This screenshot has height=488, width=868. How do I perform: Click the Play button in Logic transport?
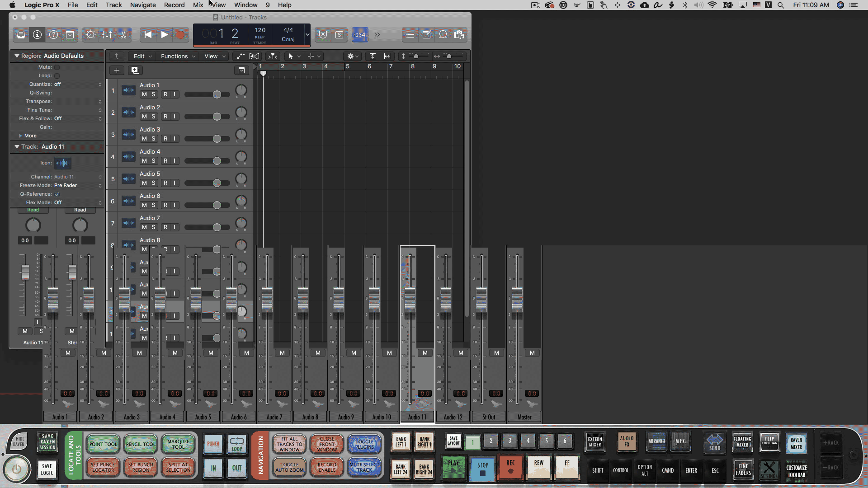click(x=165, y=35)
